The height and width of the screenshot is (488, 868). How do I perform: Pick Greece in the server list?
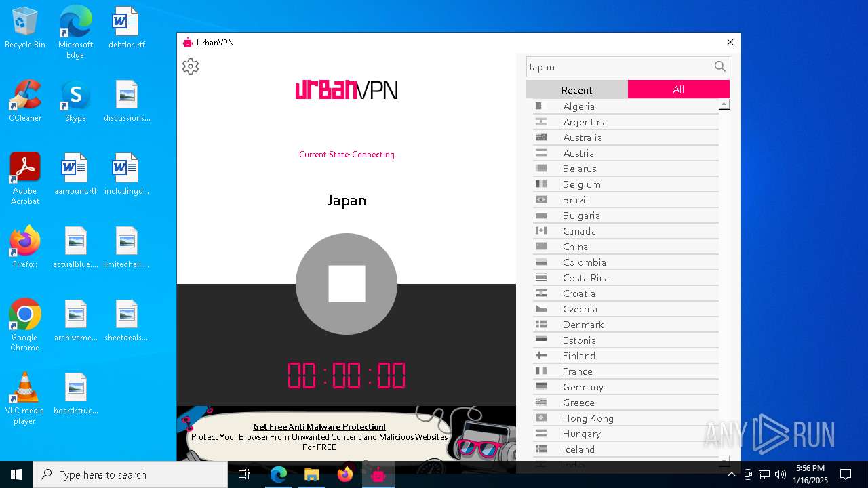point(626,403)
